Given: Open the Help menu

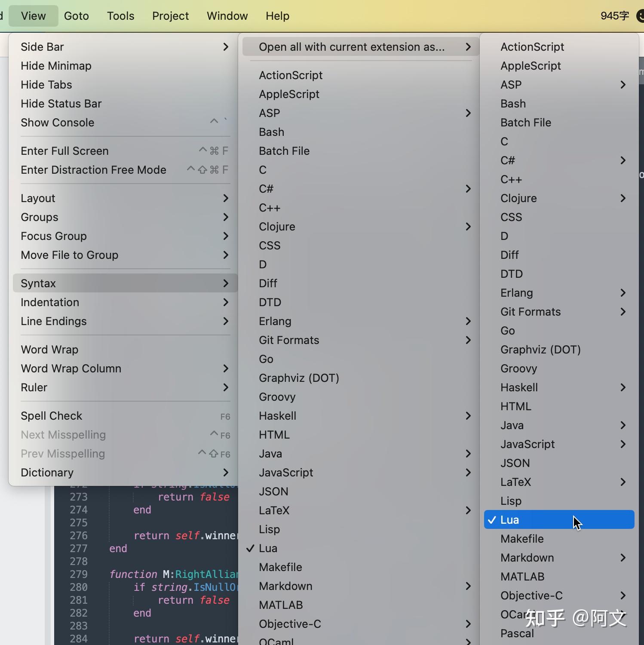Looking at the screenshot, I should pyautogui.click(x=277, y=16).
